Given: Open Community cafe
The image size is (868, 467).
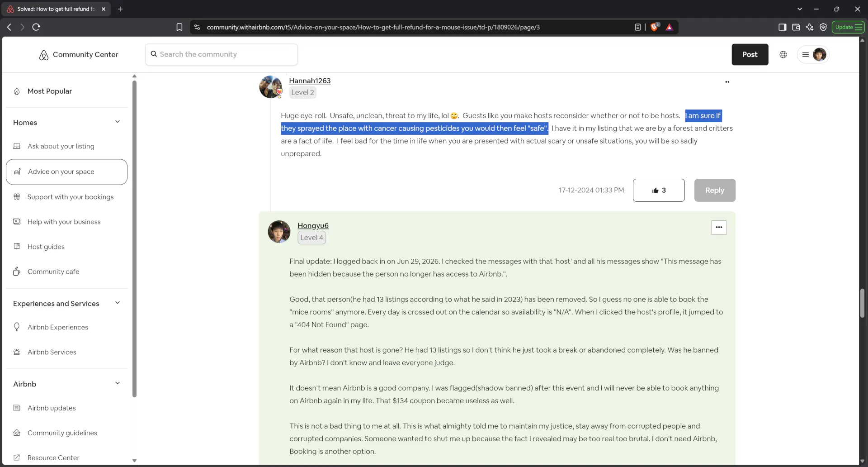Looking at the screenshot, I should tap(53, 272).
